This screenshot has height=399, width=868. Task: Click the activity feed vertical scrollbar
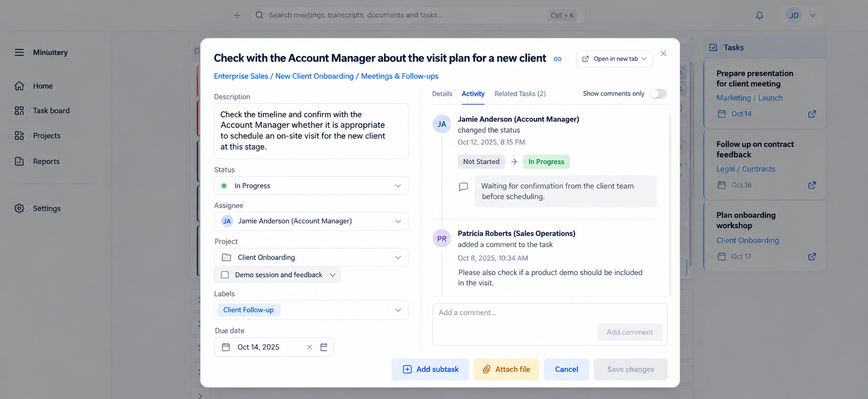tap(670, 205)
